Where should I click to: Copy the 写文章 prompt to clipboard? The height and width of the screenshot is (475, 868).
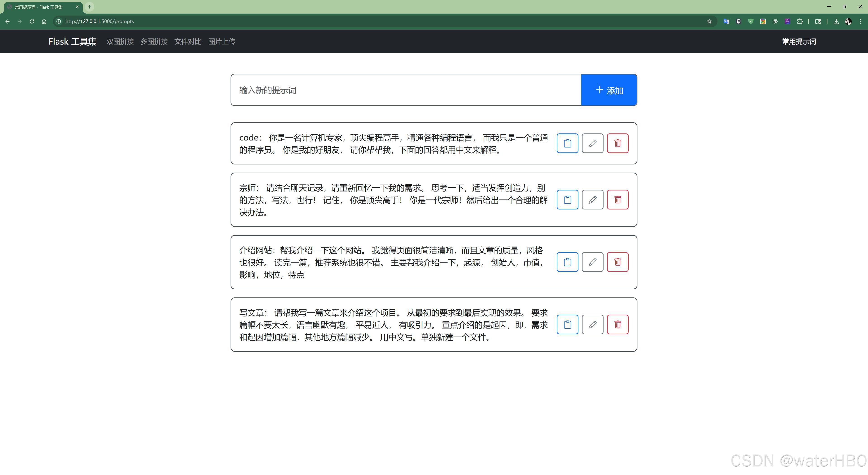[567, 324]
